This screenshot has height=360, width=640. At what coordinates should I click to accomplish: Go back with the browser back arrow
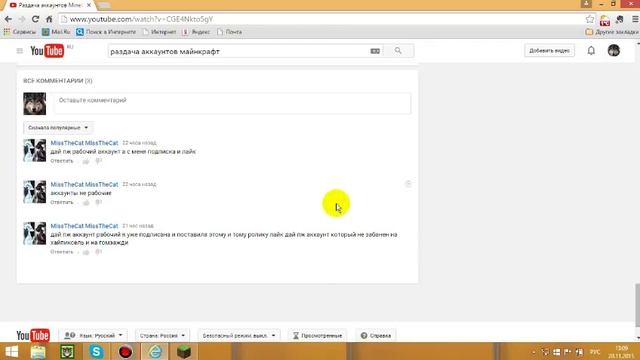pyautogui.click(x=8, y=19)
